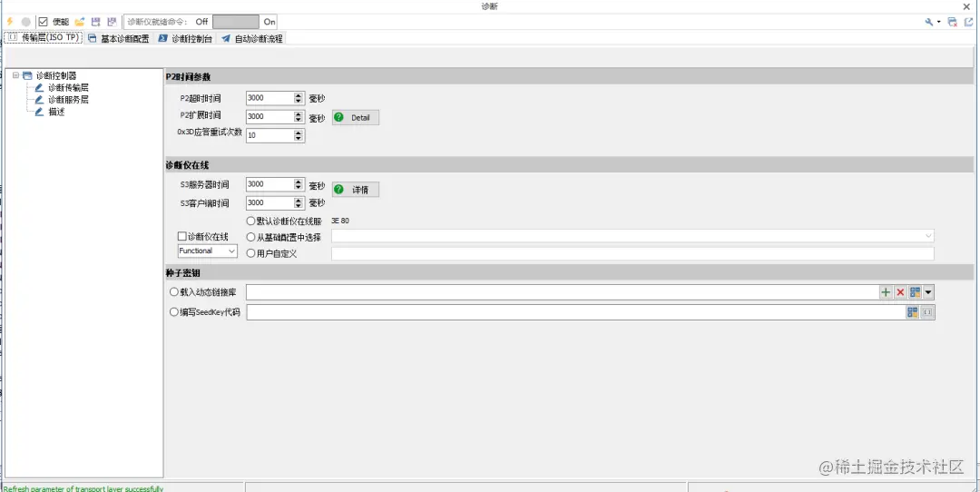The width and height of the screenshot is (980, 492).
Task: Select the 从基础配置中选择 radio button
Action: pyautogui.click(x=251, y=237)
